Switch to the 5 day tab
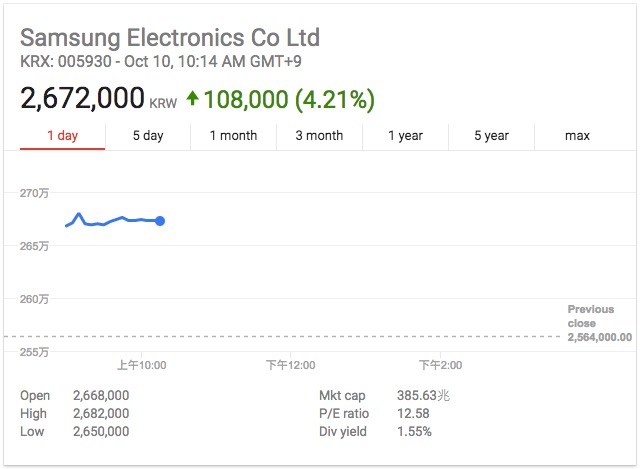The image size is (640, 469). point(148,136)
